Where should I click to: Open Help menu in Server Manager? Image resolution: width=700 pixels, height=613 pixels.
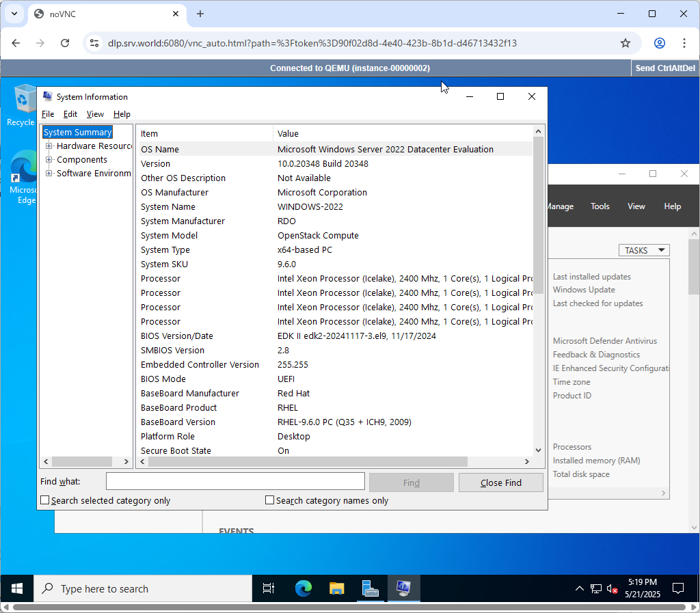pos(673,206)
